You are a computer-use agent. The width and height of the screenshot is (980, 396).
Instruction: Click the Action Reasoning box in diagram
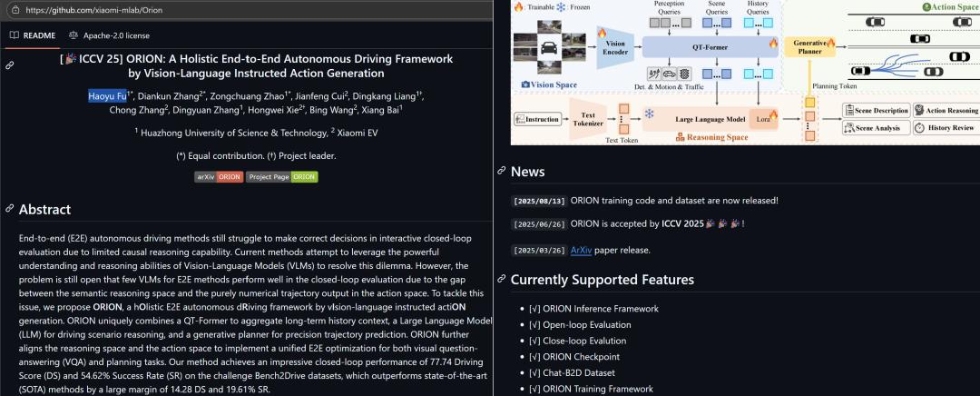tap(946, 110)
